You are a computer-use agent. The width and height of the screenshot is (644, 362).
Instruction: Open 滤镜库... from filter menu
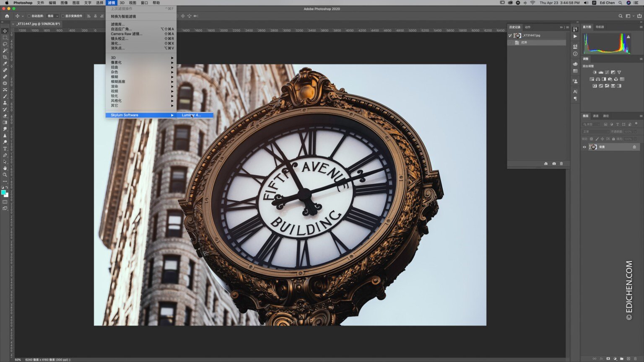tap(141, 24)
